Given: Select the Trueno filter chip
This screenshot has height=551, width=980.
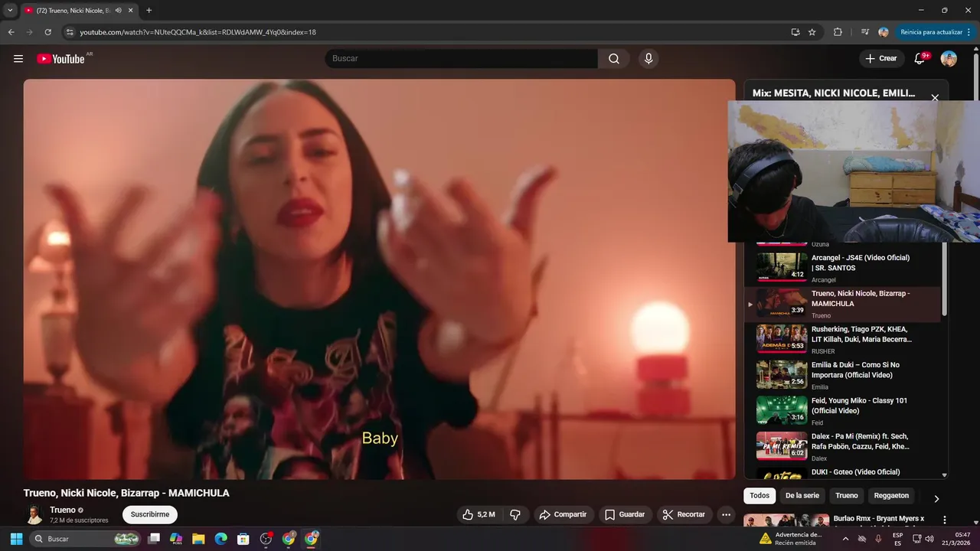Looking at the screenshot, I should pos(847,496).
